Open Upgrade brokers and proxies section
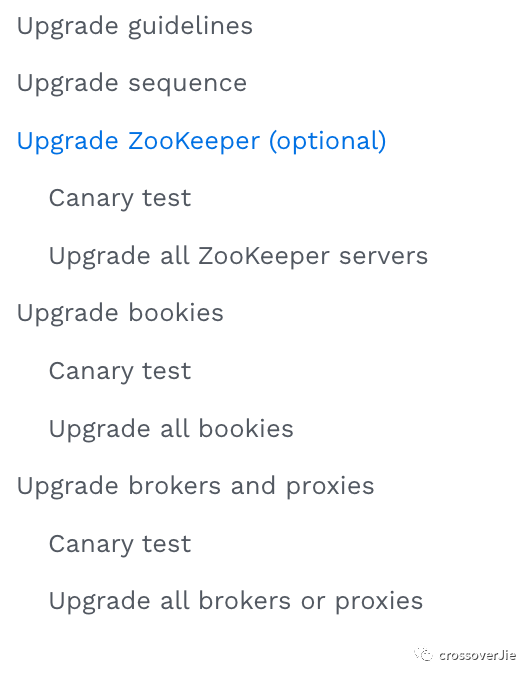This screenshot has height=676, width=532. [x=195, y=487]
